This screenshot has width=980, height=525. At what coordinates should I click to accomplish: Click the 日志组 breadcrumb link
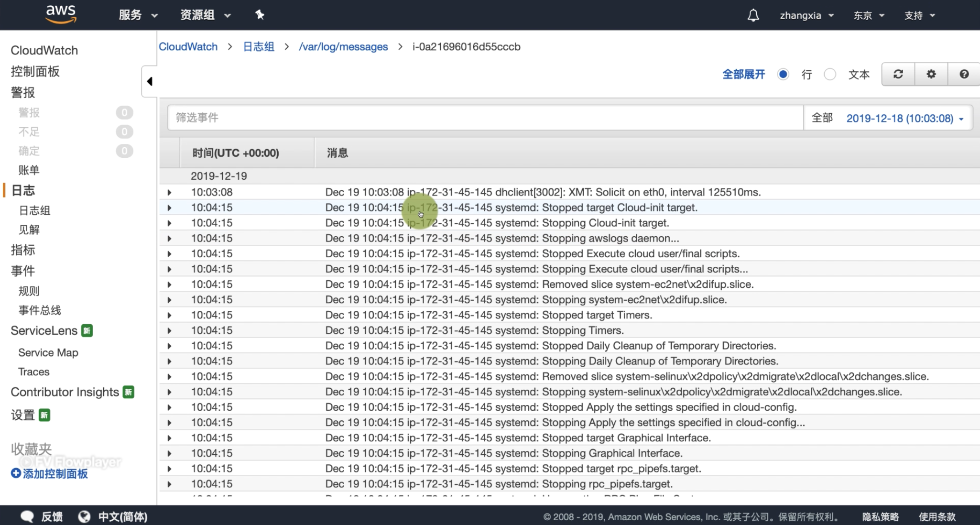259,46
